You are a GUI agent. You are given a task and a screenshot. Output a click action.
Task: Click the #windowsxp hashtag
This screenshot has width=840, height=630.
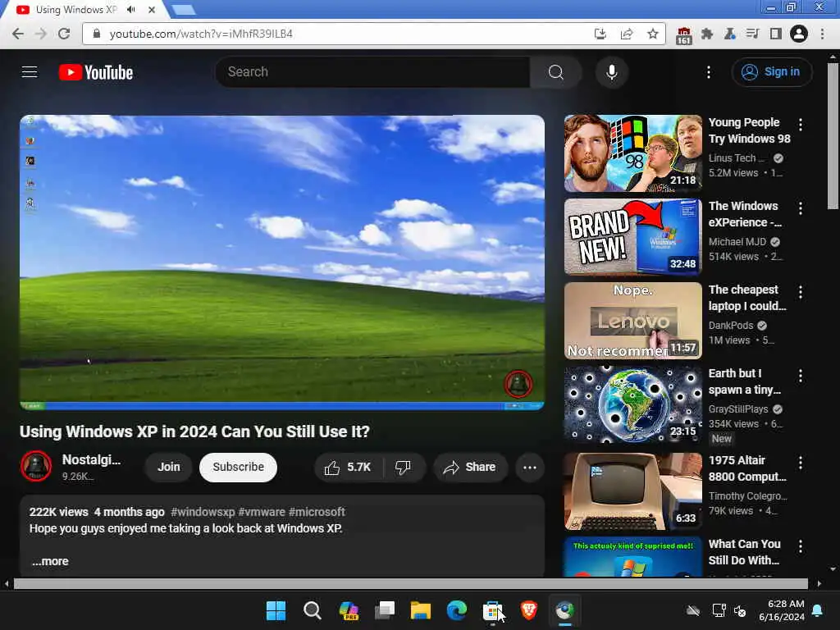coord(203,512)
